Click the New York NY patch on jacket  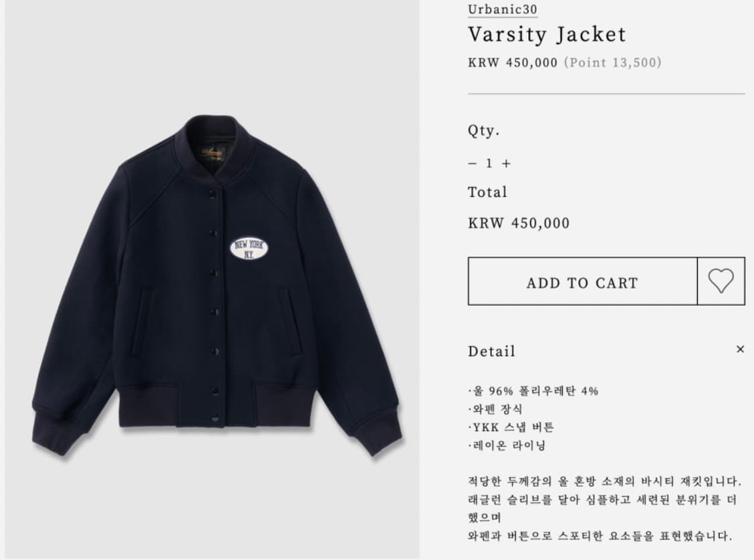(x=249, y=249)
